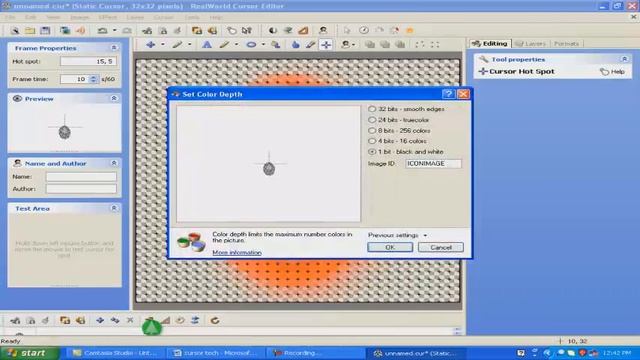The height and width of the screenshot is (360, 640).
Task: Close the Set Color Depth dialog
Action: [463, 94]
